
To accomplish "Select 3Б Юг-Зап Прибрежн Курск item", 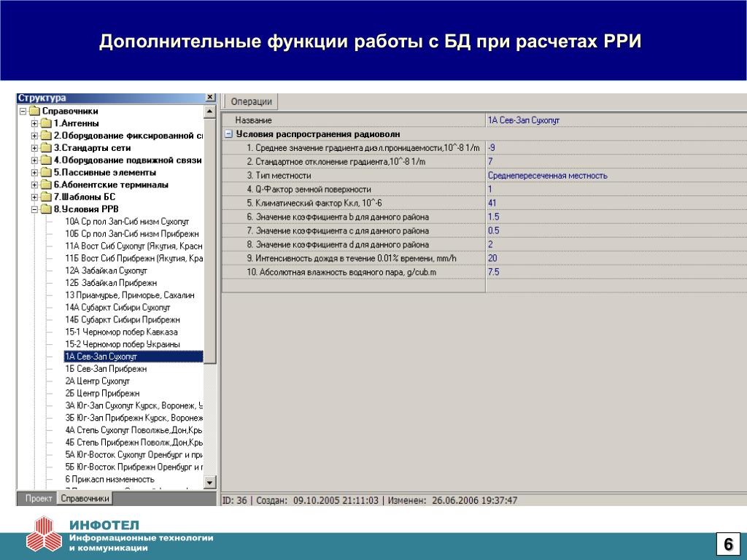I will pos(134,418).
